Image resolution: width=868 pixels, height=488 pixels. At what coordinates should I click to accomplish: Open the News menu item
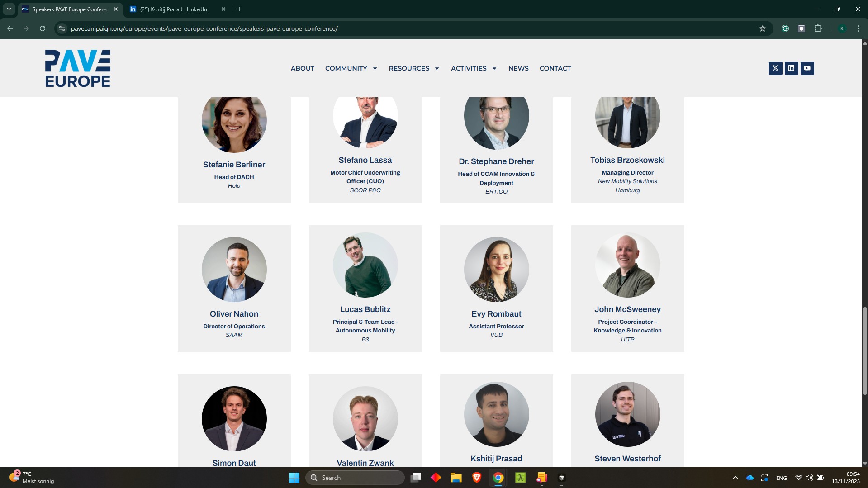[x=518, y=68]
